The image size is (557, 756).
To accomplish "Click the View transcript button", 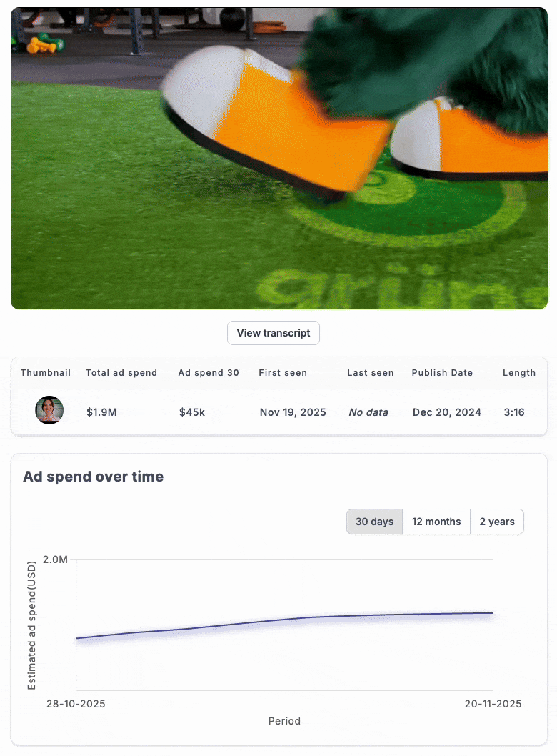I will click(273, 333).
